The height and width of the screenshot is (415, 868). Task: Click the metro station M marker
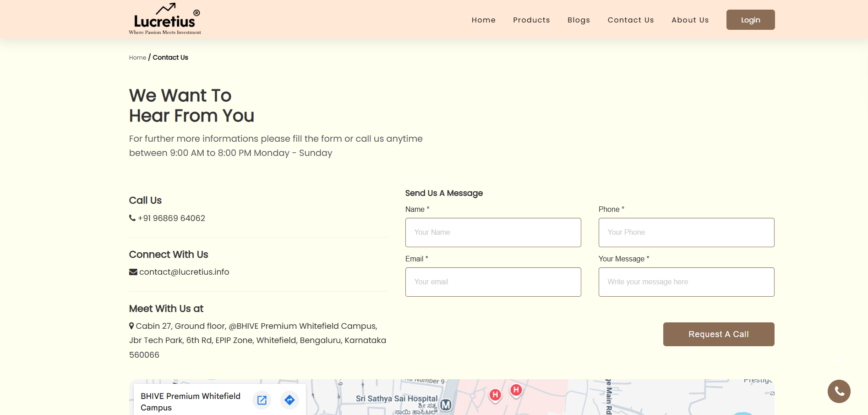(x=446, y=405)
